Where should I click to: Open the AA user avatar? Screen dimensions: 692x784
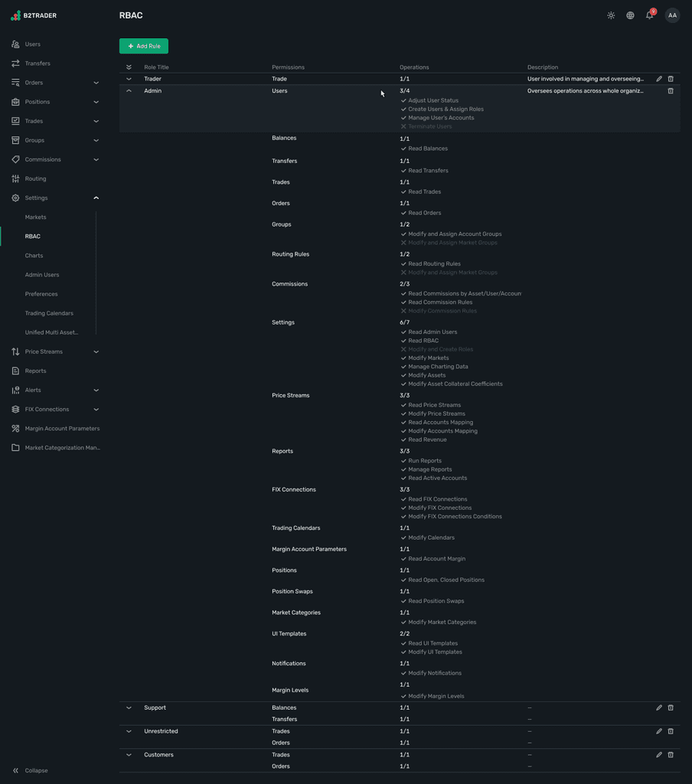673,15
